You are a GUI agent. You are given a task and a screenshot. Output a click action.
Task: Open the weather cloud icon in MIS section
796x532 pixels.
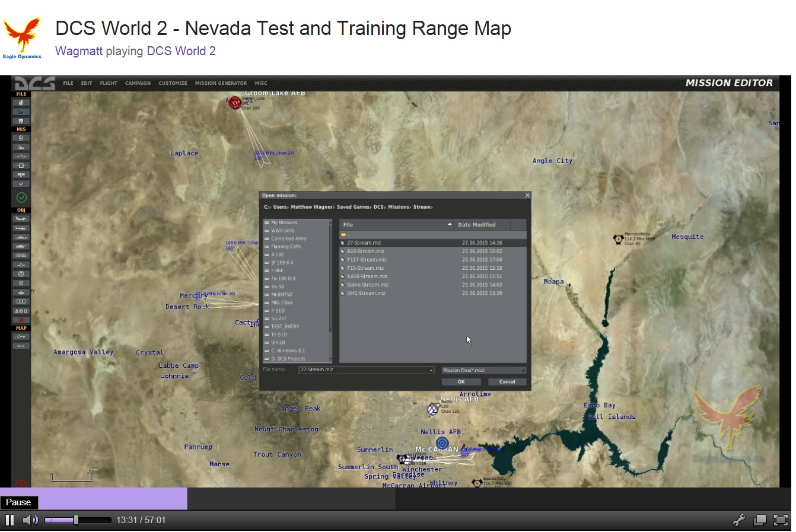click(x=21, y=147)
